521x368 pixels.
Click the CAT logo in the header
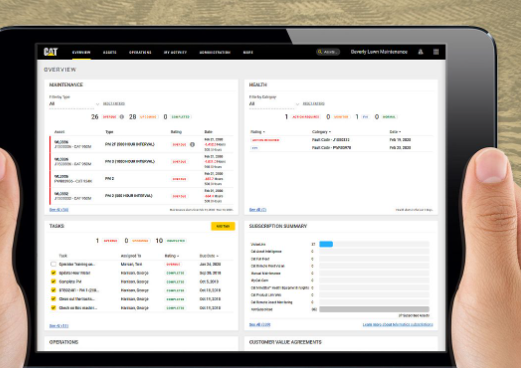tap(51, 52)
